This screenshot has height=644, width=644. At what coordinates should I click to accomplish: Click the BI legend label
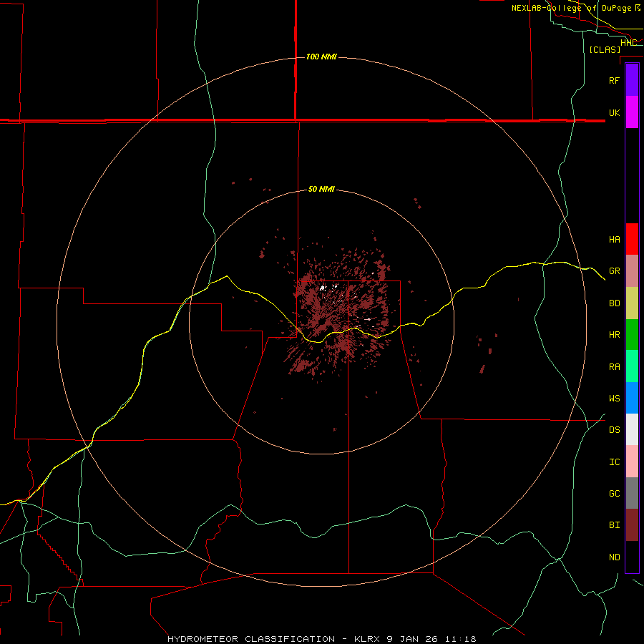coord(614,525)
